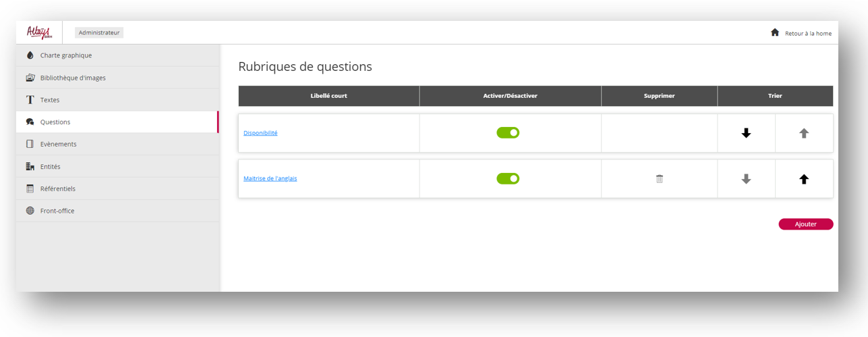
Task: Select Questions in the sidebar
Action: click(x=55, y=122)
